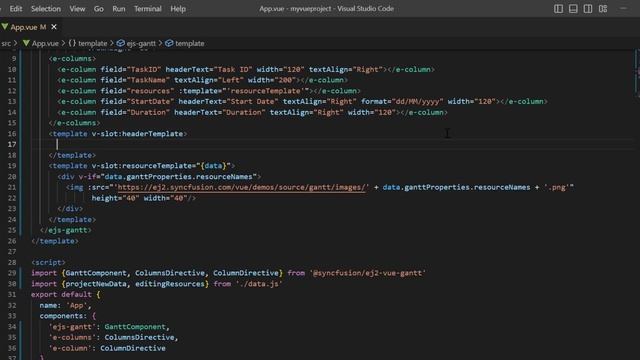
Task: Click 'GanttComponent' in line 29 import
Action: pyautogui.click(x=96, y=273)
